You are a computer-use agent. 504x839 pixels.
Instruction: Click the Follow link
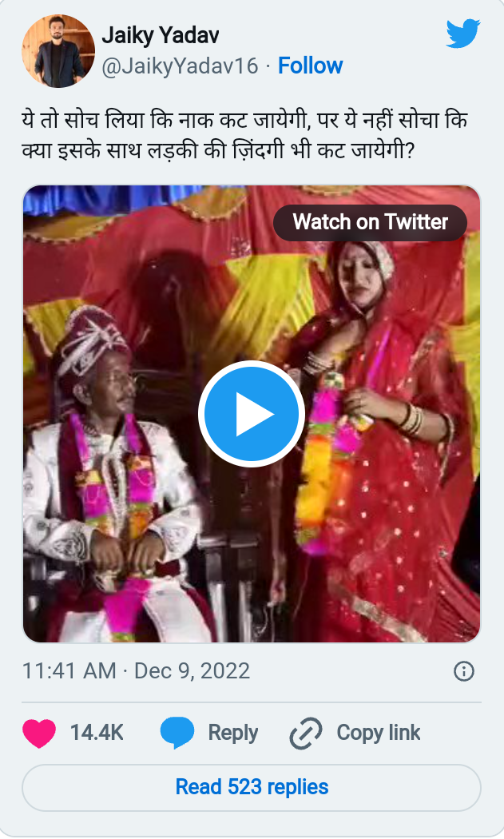point(310,66)
